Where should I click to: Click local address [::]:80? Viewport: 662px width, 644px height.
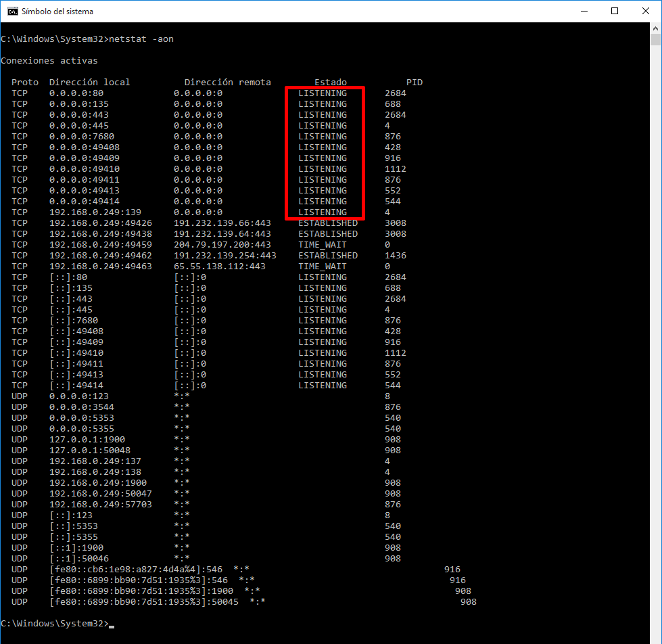tap(68, 277)
